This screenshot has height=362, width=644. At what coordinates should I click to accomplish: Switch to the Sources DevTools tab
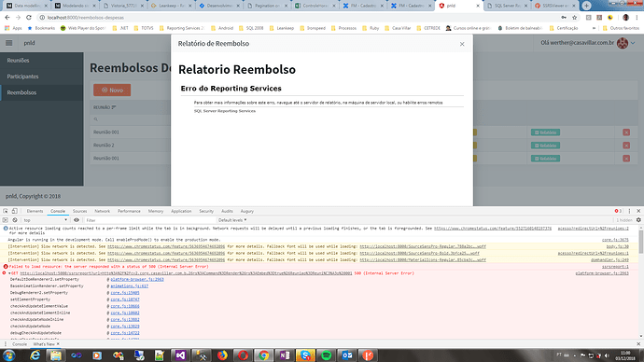coord(79,211)
